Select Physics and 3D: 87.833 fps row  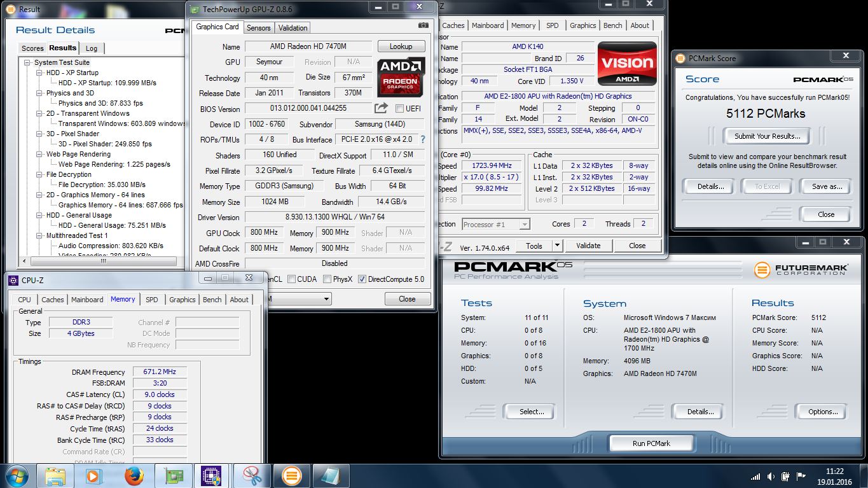click(100, 103)
